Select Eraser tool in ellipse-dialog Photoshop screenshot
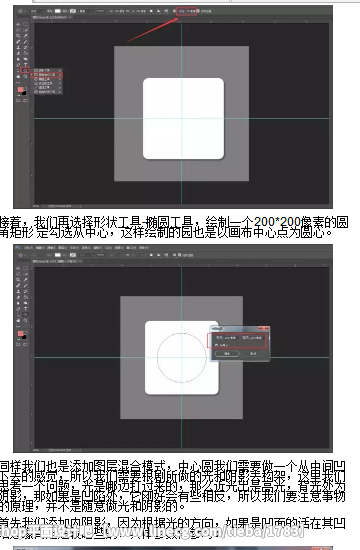 18,297
